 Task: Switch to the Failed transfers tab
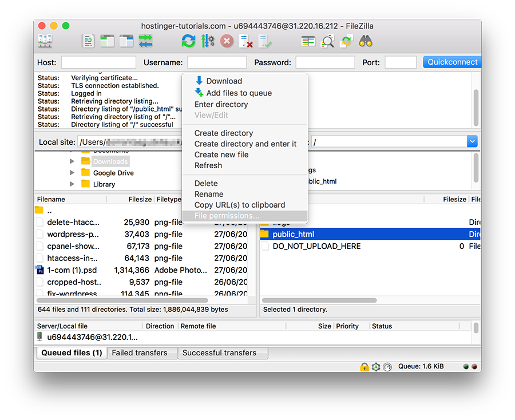140,353
